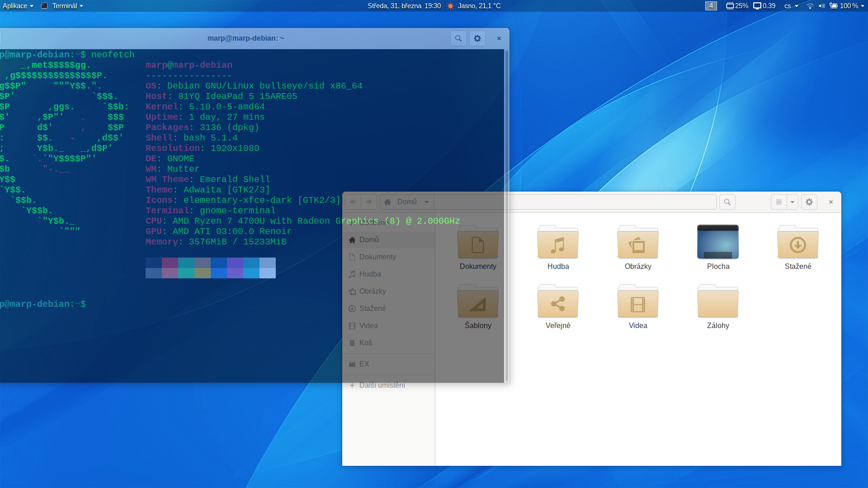
Task: Click the OS Debian GNU/Linux line
Action: point(254,86)
